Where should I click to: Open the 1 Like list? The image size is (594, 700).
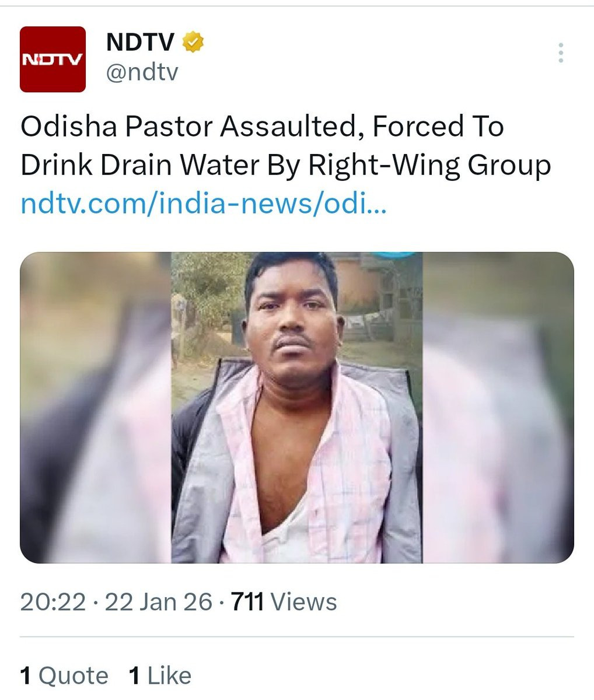[x=160, y=676]
